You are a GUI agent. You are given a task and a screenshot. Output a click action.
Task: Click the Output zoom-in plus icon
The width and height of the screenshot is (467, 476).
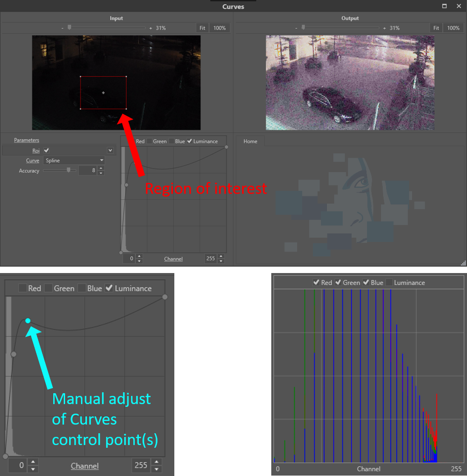[x=384, y=28]
